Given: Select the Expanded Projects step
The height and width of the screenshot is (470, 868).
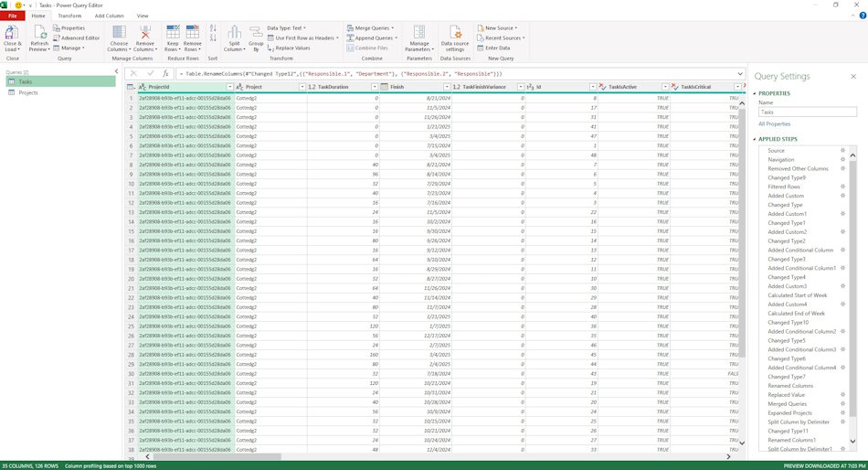Looking at the screenshot, I should click(x=789, y=412).
